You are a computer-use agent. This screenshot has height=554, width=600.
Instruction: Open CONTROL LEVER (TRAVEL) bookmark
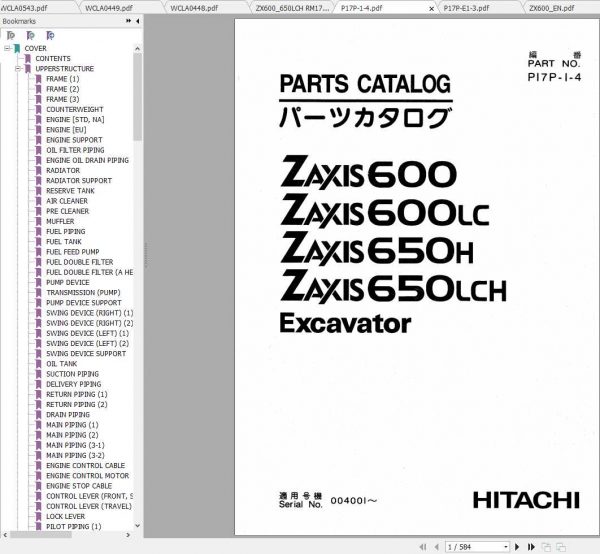(x=89, y=506)
